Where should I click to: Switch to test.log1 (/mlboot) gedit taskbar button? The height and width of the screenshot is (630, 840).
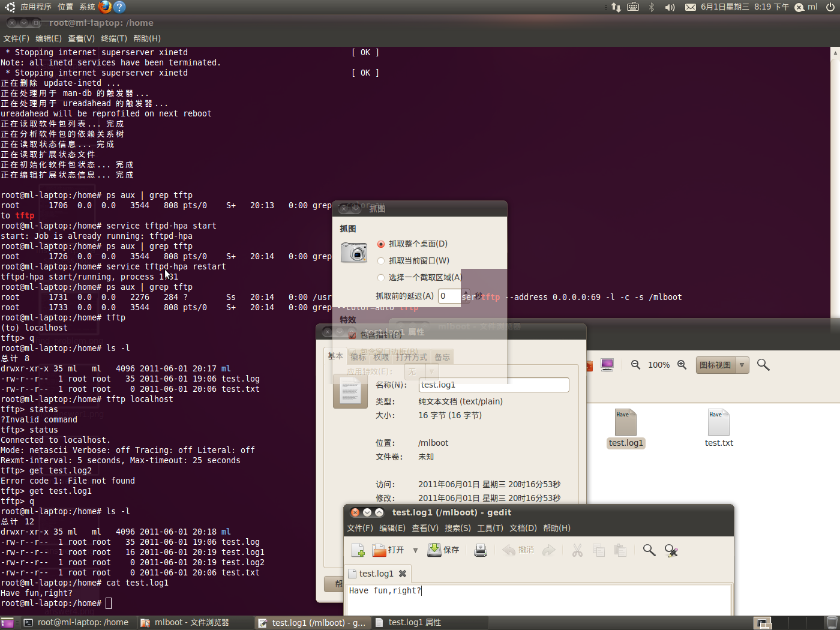[x=312, y=623]
